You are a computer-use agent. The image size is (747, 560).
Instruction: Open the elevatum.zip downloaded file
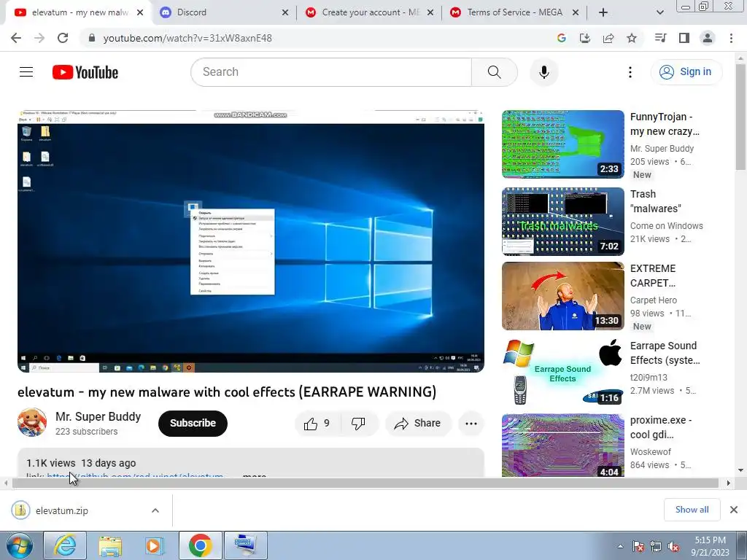tap(62, 510)
